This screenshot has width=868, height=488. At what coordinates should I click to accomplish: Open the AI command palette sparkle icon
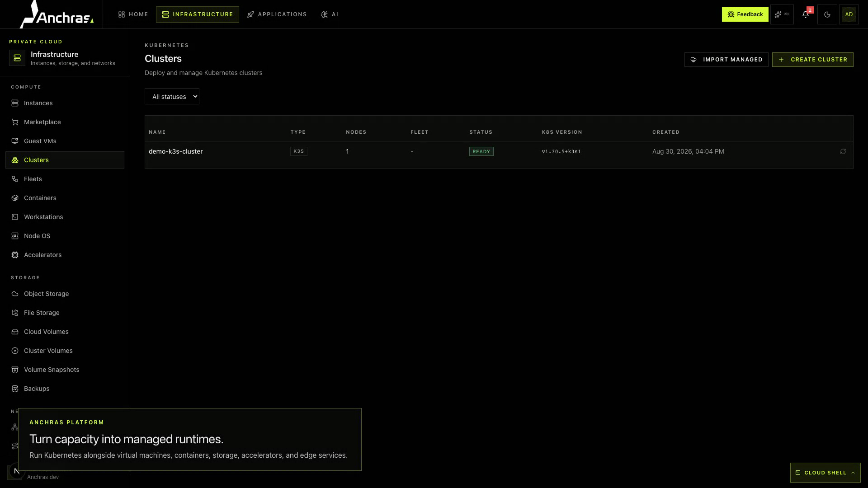[782, 14]
